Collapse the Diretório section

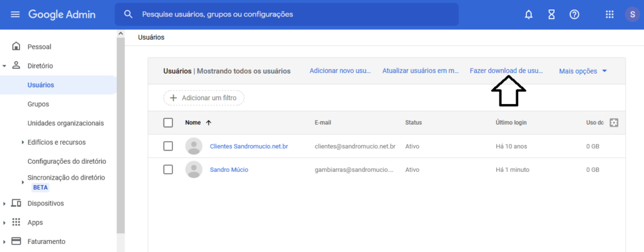(4, 66)
